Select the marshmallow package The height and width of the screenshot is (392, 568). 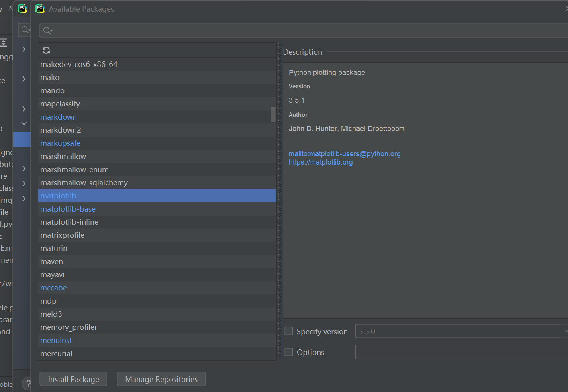(157, 156)
